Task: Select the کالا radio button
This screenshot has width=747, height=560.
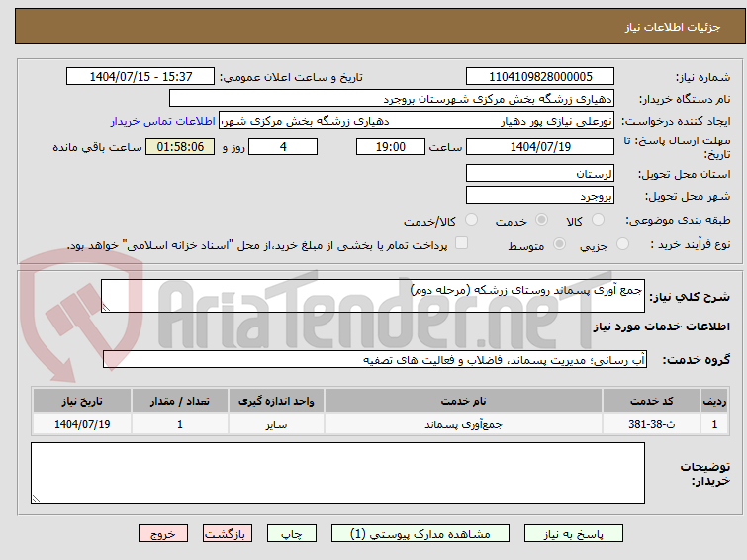Action: (598, 220)
